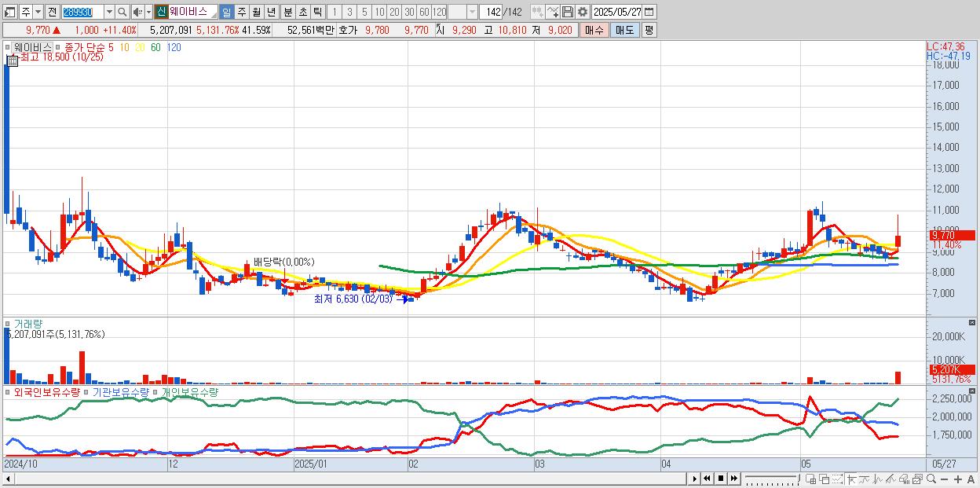Adjust the replay speed slider
This screenshot has height=488, width=980.
[773, 479]
